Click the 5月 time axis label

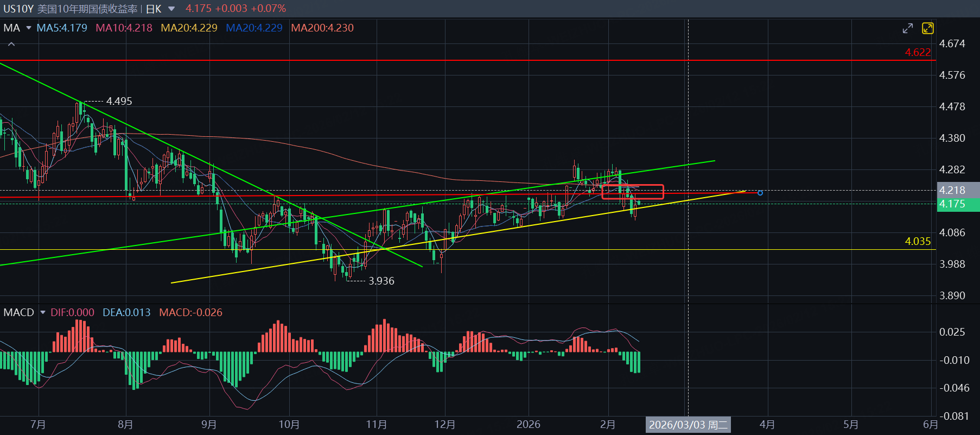pyautogui.click(x=851, y=425)
